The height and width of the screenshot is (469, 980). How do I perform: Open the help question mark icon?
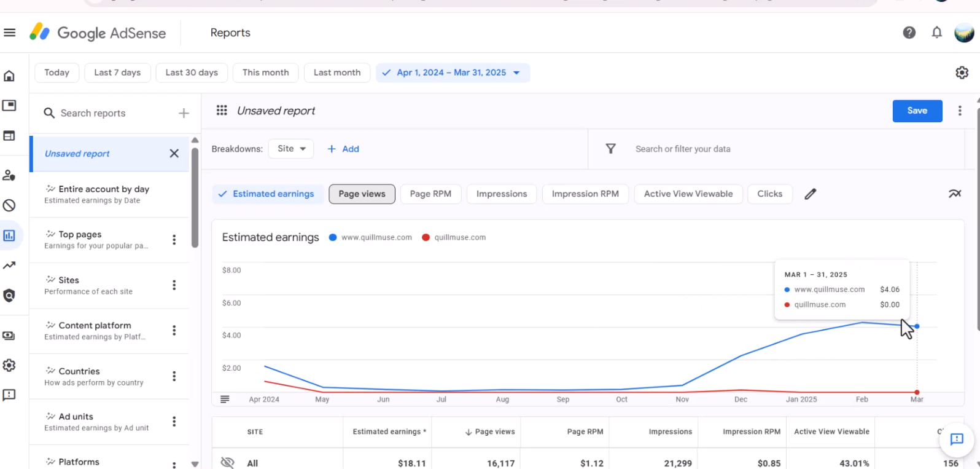tap(909, 33)
